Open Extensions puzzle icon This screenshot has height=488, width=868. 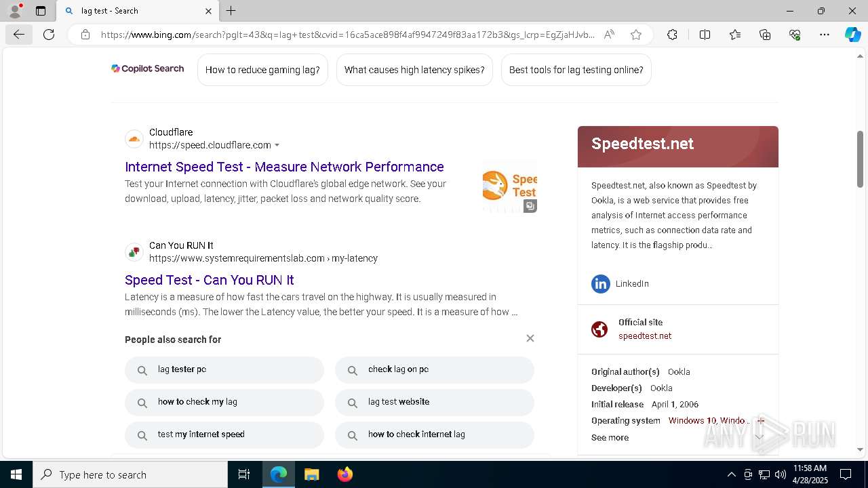pos(672,35)
